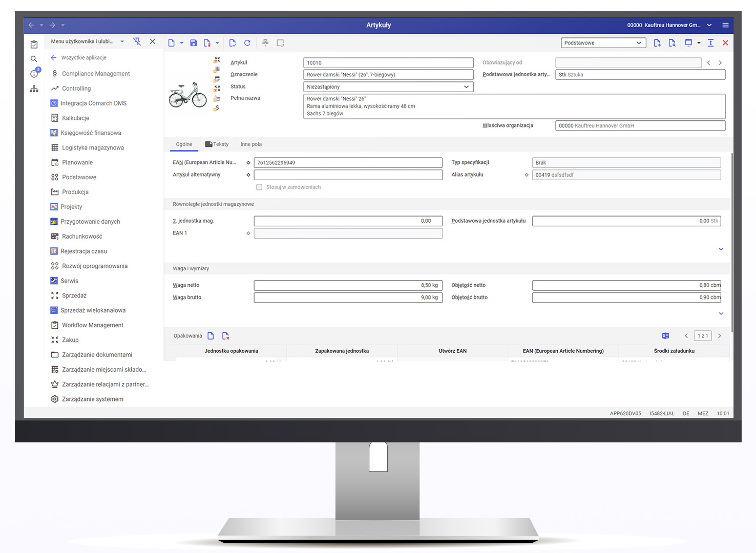Open Księgowość finansowa in the menu
Screen dimensions: 756x553
(x=91, y=133)
